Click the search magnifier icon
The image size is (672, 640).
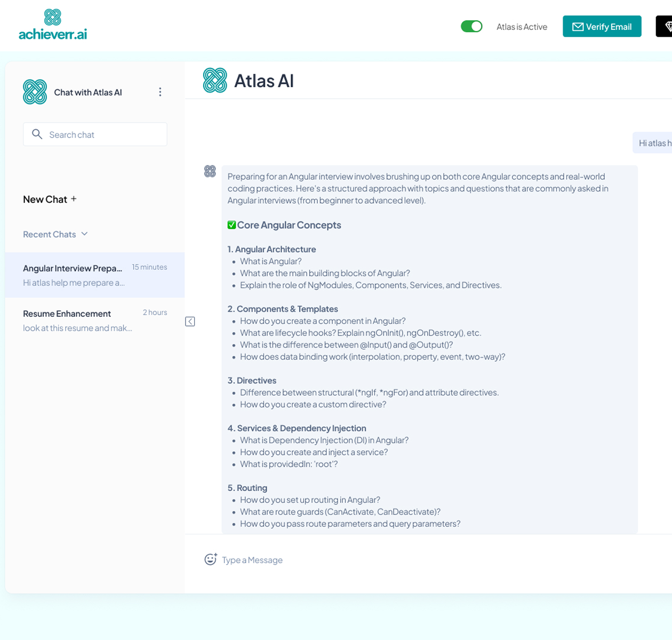coord(37,134)
